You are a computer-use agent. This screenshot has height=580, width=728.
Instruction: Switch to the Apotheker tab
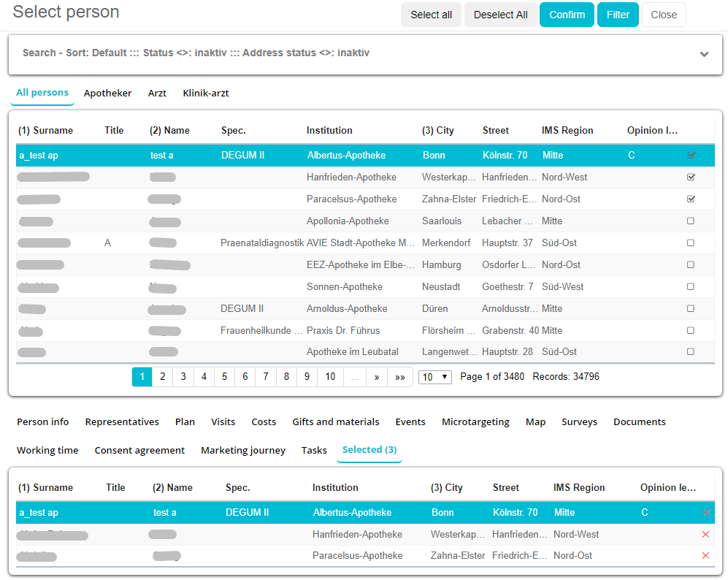(107, 94)
